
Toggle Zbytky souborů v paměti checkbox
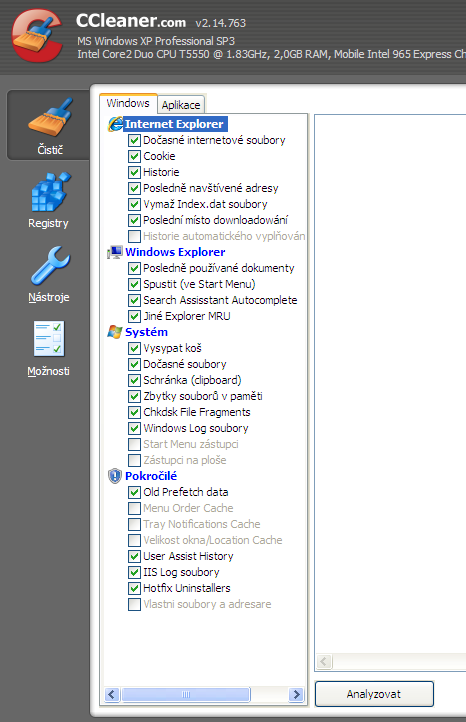click(134, 396)
